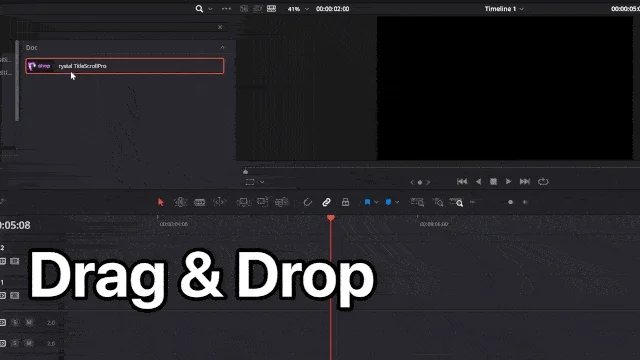Select the red arrow Selection mode tool
Image resolution: width=640 pixels, height=360 pixels.
pos(160,202)
